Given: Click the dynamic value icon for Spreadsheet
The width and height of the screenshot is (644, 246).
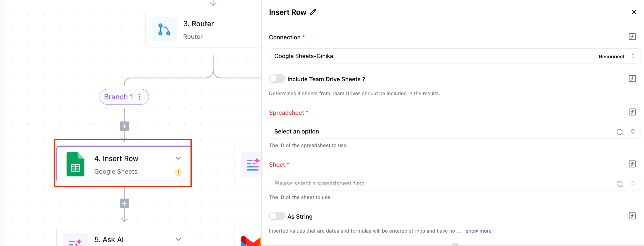Looking at the screenshot, I should pyautogui.click(x=632, y=112).
